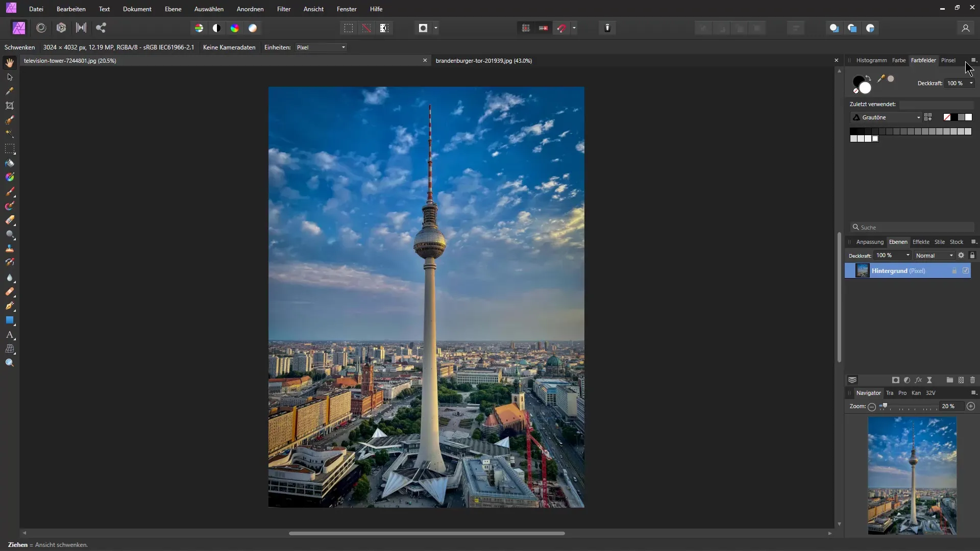Select the Move tool arrow
The width and height of the screenshot is (980, 551).
pos(10,77)
